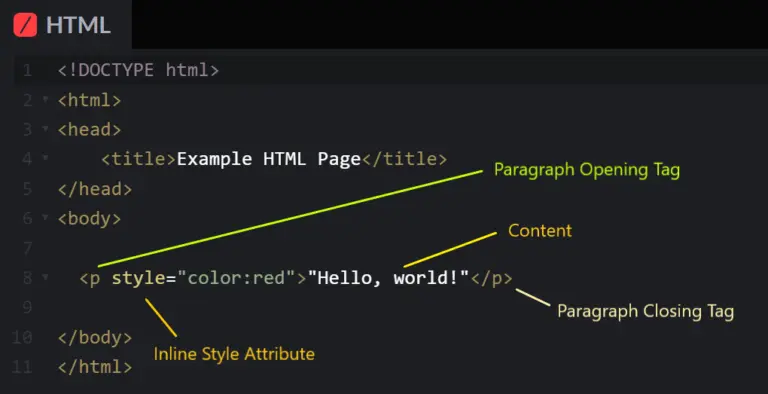Click line number 1 in gutter
Viewport: 768px width, 394px height.
pyautogui.click(x=27, y=71)
